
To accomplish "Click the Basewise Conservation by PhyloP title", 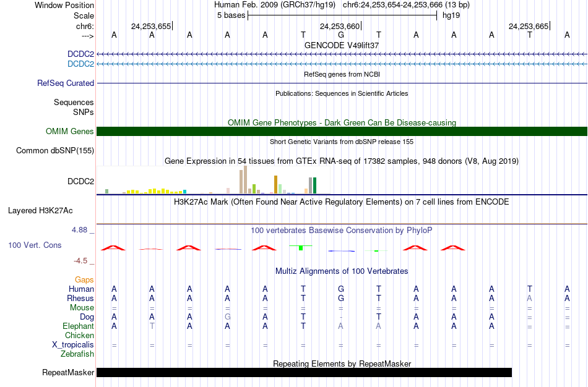I will 342,231.
